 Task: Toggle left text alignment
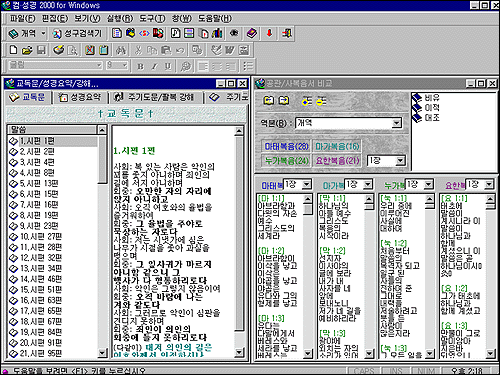tap(203, 66)
